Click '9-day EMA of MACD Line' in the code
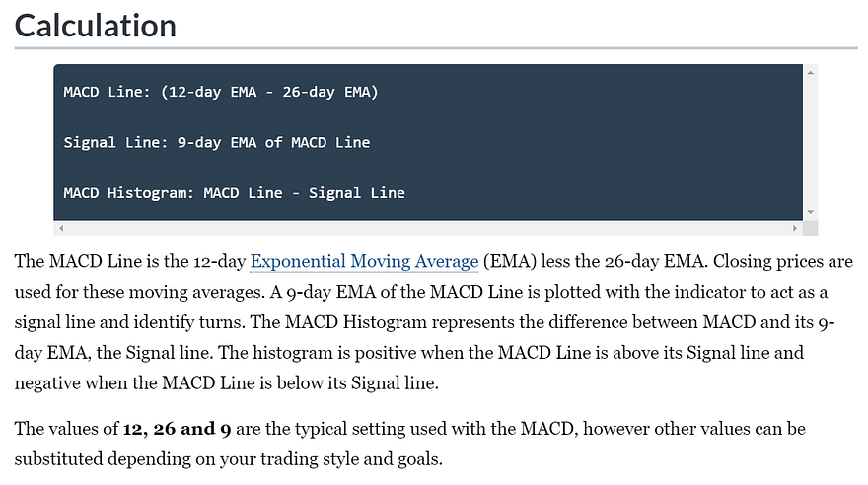Image resolution: width=868 pixels, height=485 pixels. 273,142
